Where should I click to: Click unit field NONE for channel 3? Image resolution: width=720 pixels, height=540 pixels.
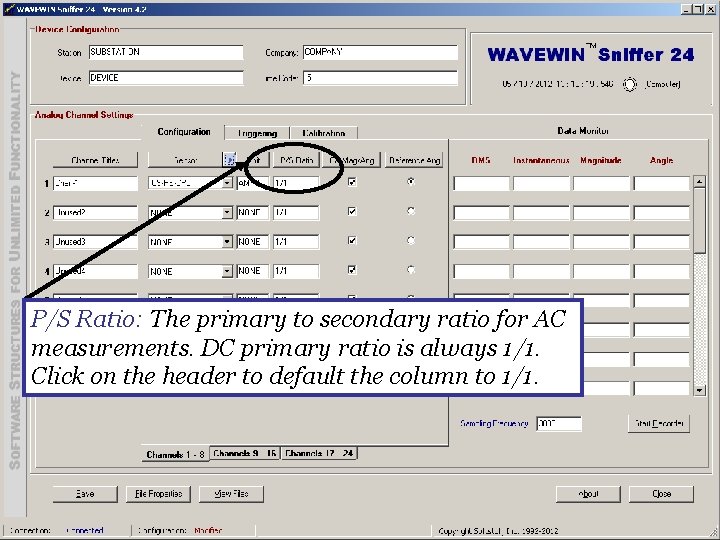[253, 242]
